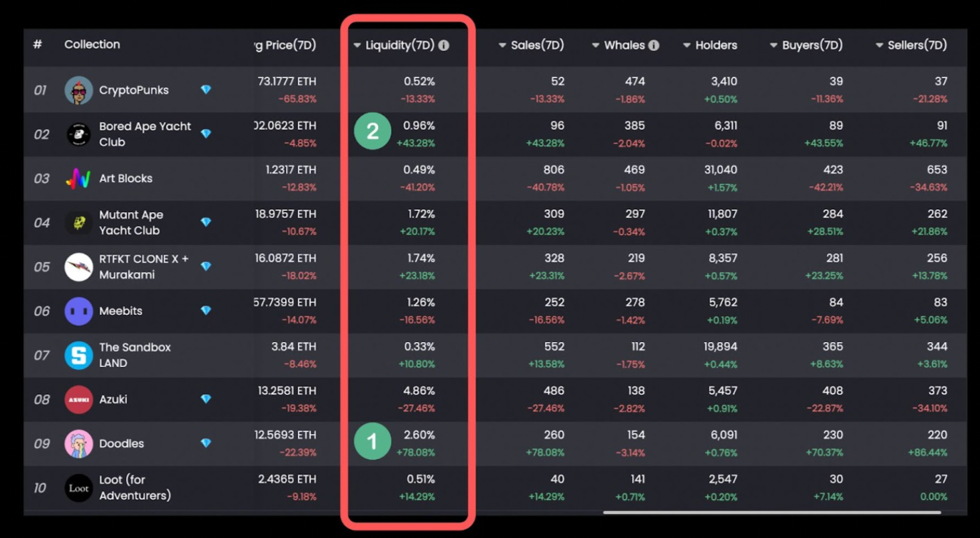Open the CryptoPunks collection name link
The height and width of the screenshot is (538, 980).
point(134,90)
